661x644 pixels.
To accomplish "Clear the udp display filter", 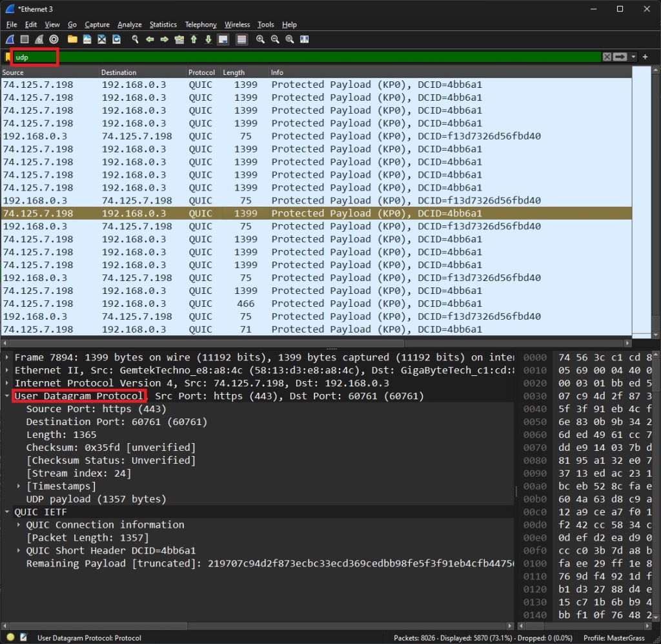I will tap(607, 57).
